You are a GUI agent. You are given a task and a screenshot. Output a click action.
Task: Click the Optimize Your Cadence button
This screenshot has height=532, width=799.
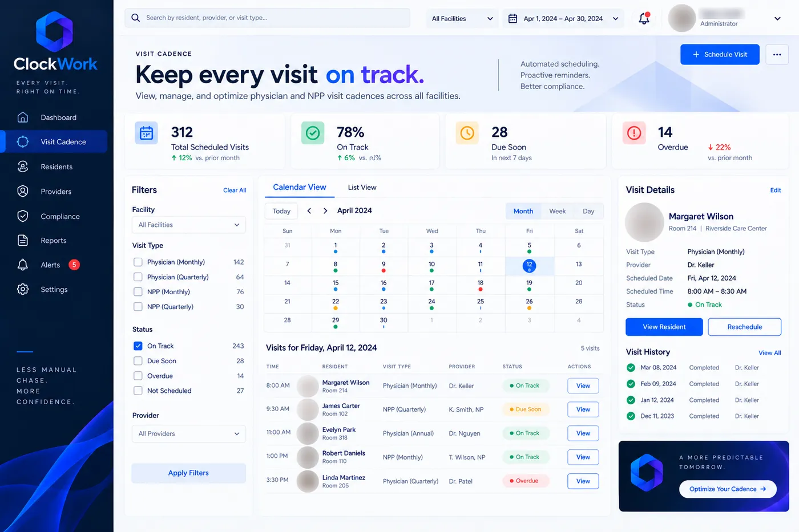point(728,489)
